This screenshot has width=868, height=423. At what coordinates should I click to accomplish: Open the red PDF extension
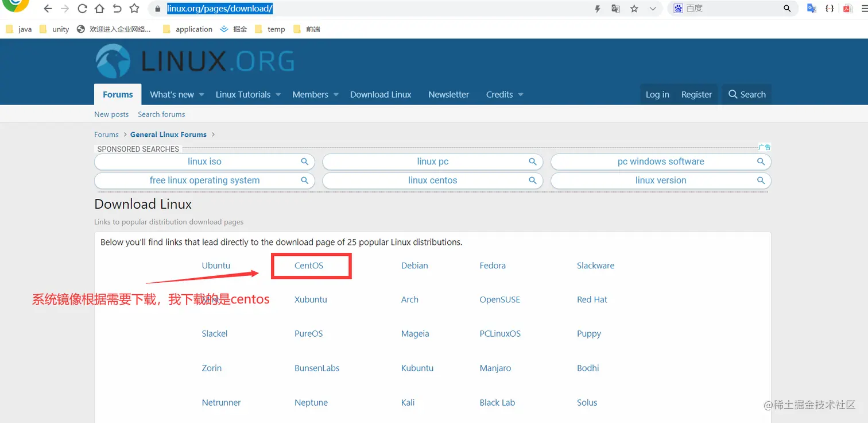(x=847, y=9)
